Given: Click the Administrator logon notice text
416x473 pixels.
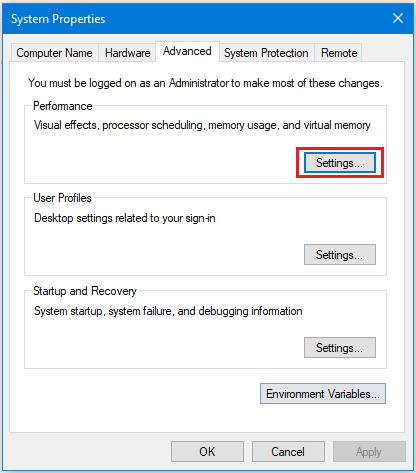Looking at the screenshot, I should (205, 83).
